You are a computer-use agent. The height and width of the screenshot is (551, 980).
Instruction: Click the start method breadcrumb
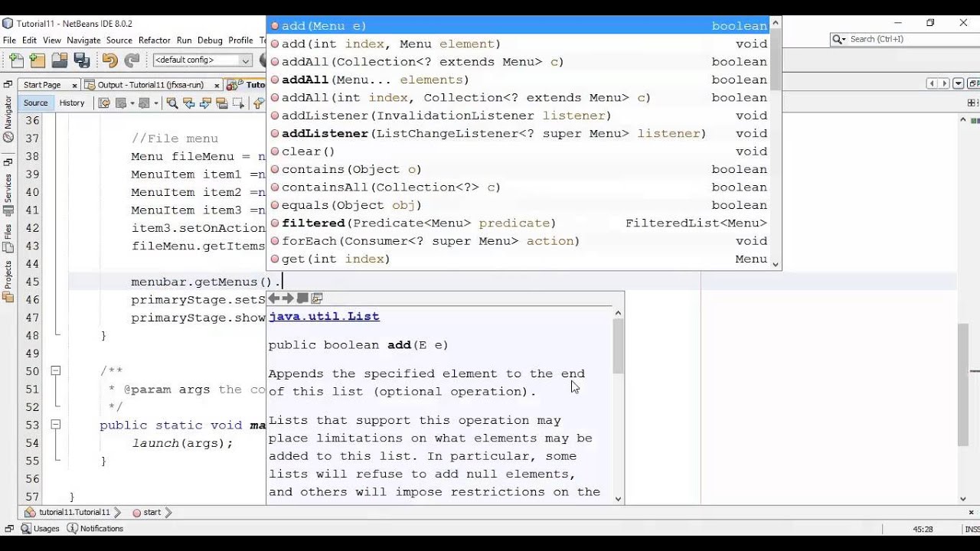click(146, 512)
